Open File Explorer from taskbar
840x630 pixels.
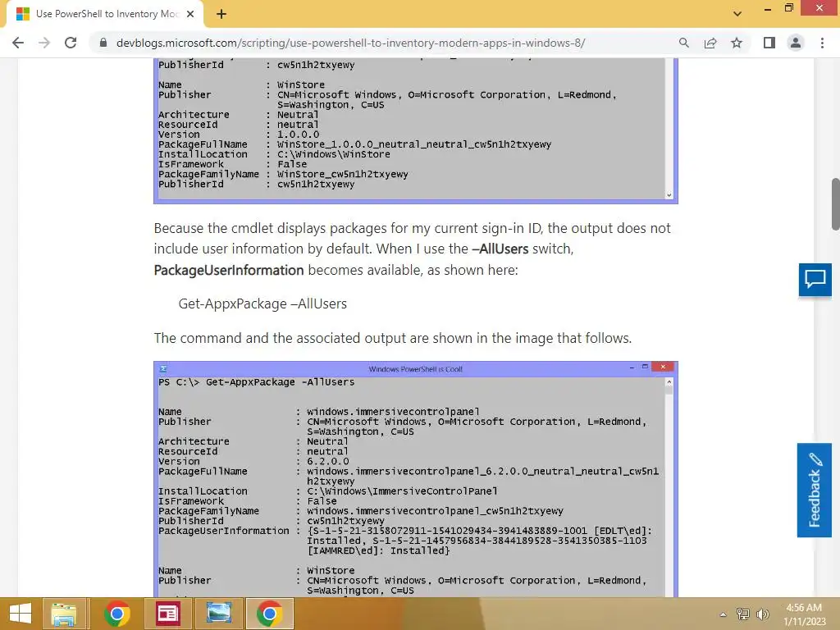64,614
